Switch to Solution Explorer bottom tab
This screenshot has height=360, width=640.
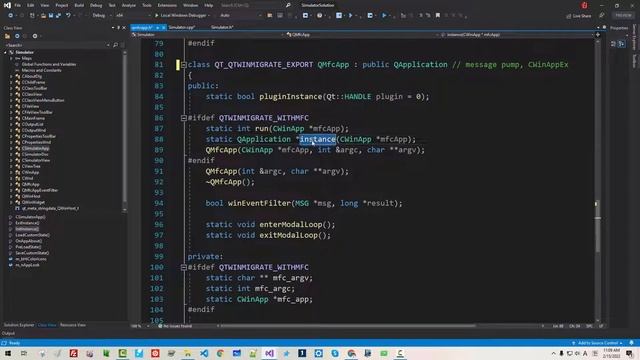(x=19, y=325)
